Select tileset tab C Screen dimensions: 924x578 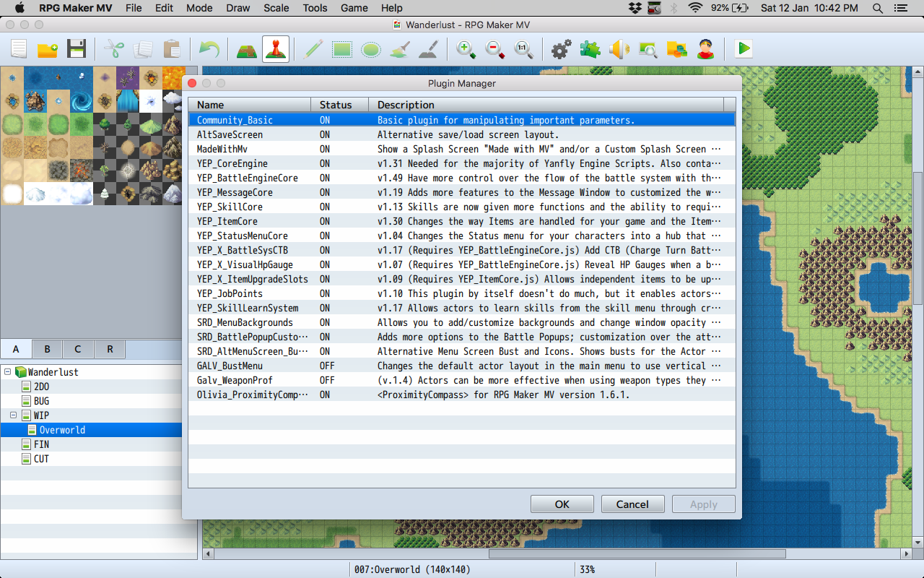pos(78,349)
